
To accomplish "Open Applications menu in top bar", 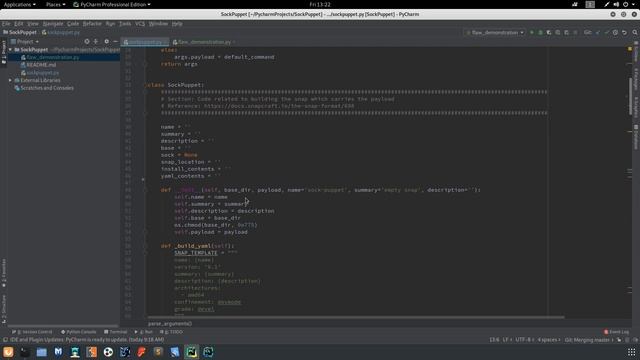I will 19,4.
